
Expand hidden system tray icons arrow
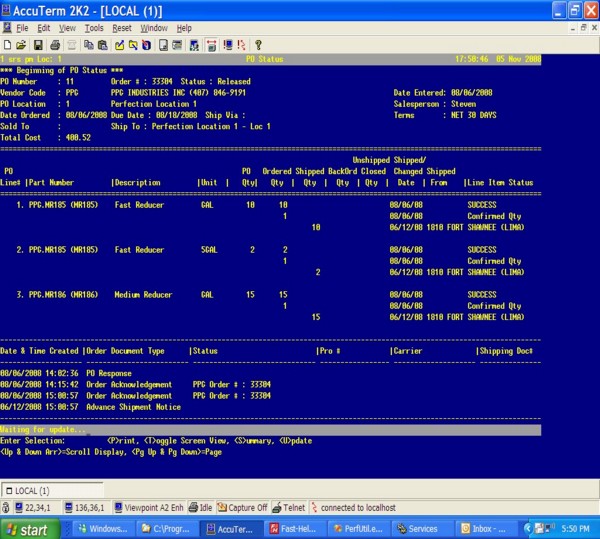point(528,529)
